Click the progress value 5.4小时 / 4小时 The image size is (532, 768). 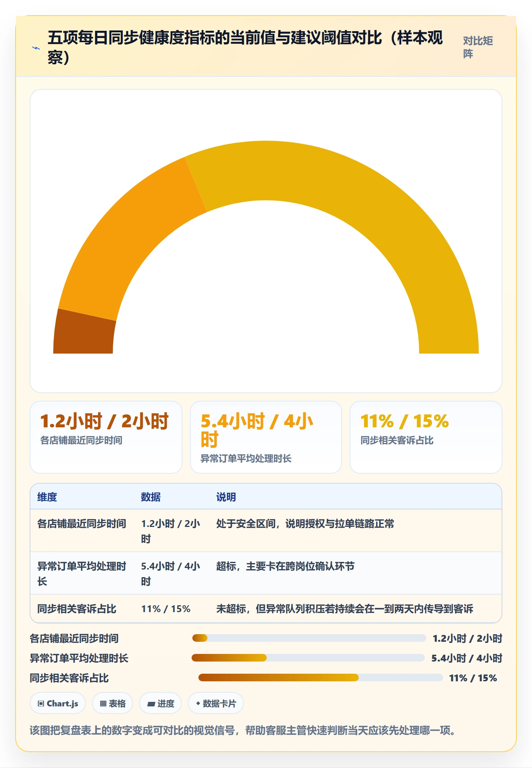click(x=467, y=658)
